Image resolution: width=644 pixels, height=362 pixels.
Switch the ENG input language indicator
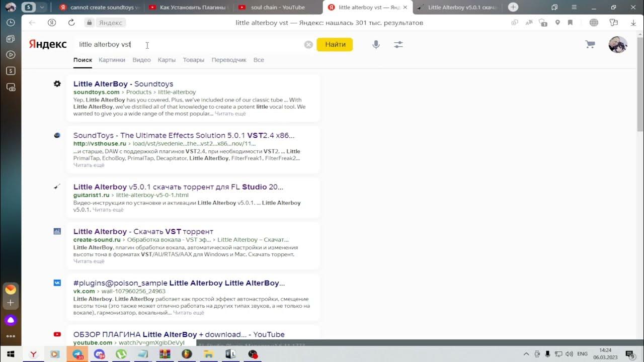[582, 354]
